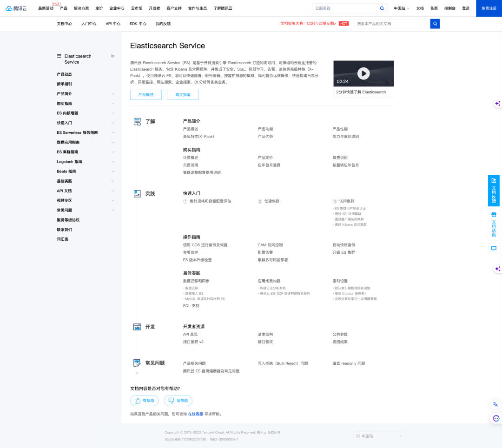Expand API 文档 in sidebar
This screenshot has width=502, height=448.
112,191
